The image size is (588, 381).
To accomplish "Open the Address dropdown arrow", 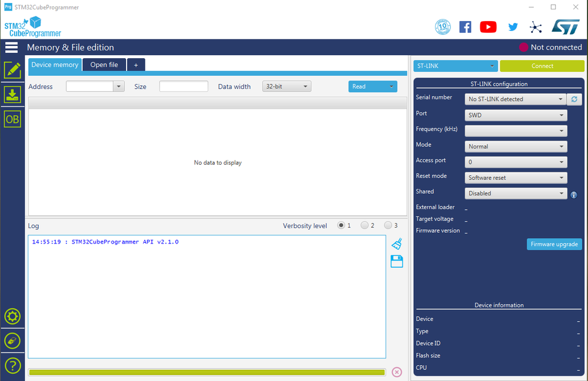I will click(118, 86).
